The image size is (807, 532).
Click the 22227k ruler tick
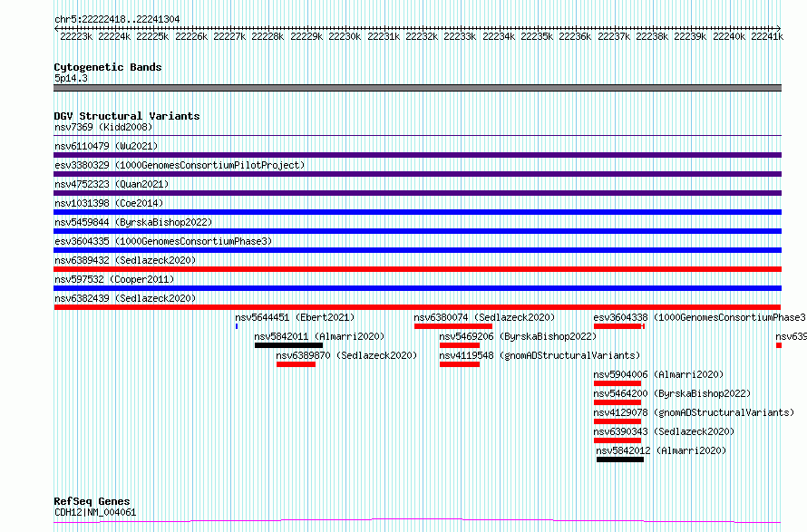pos(229,36)
